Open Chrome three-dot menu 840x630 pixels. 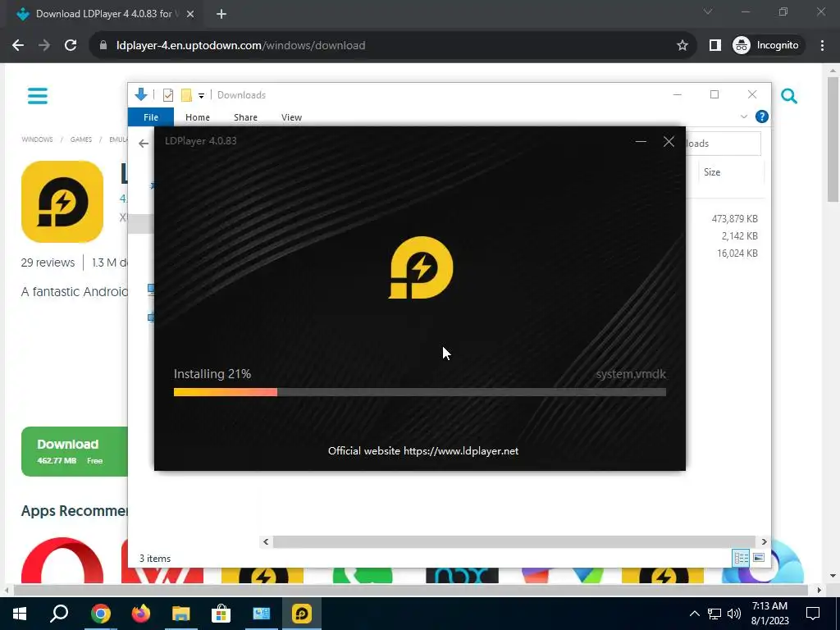click(822, 45)
